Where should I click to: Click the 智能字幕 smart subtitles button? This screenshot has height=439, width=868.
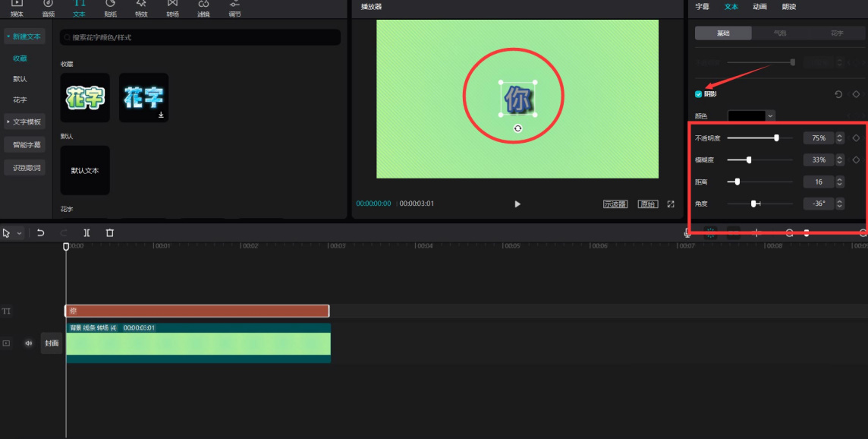(x=27, y=144)
